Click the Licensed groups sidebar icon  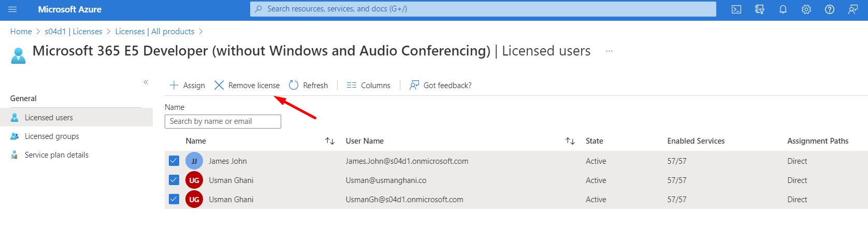[x=15, y=136]
